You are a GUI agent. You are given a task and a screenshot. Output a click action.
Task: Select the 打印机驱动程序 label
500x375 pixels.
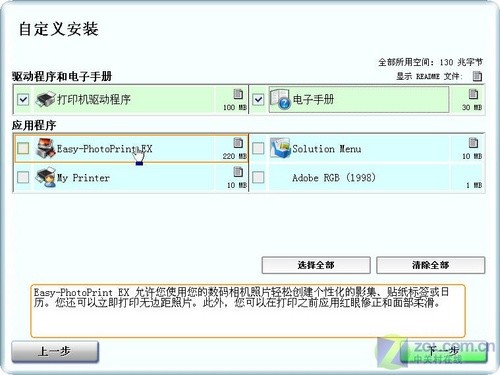coord(94,99)
